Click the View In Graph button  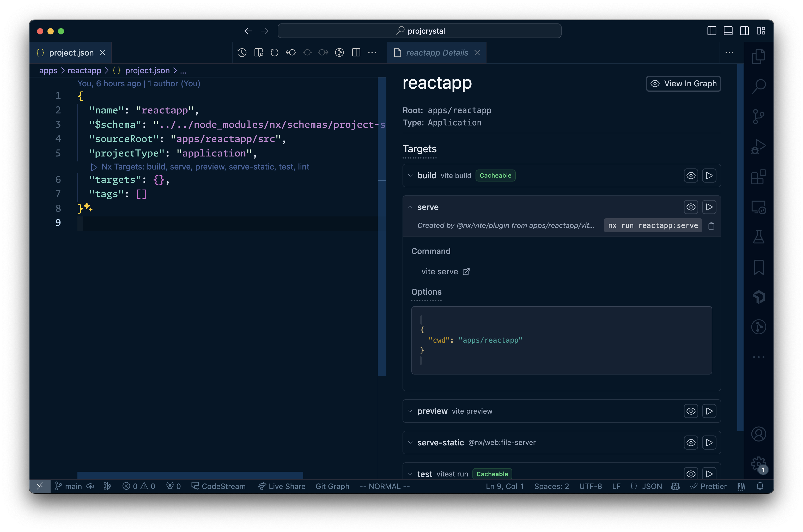tap(683, 83)
